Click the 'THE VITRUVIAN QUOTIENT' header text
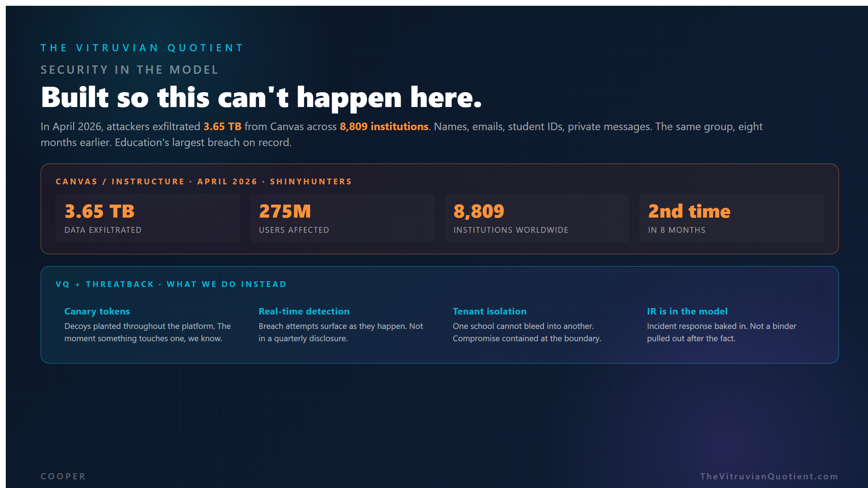This screenshot has height=488, width=868. click(x=142, y=48)
